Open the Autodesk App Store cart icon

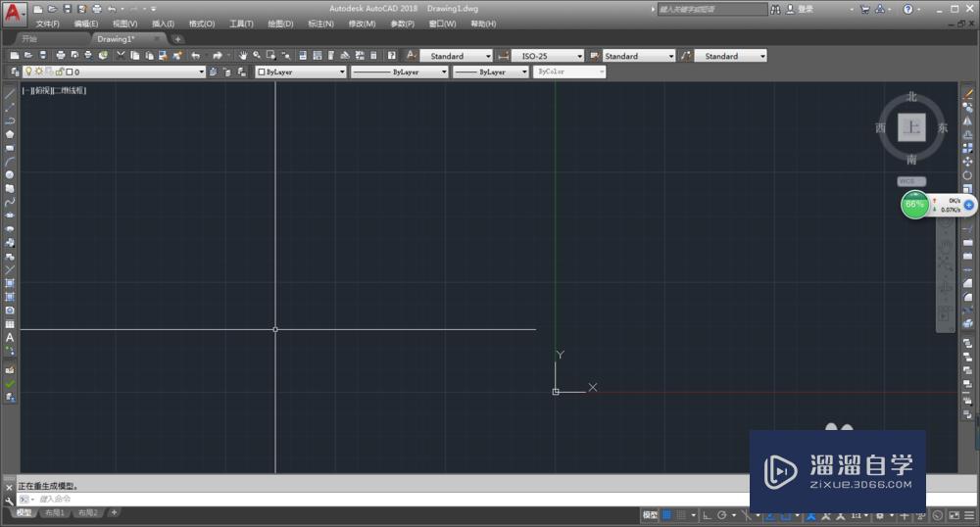click(x=865, y=10)
